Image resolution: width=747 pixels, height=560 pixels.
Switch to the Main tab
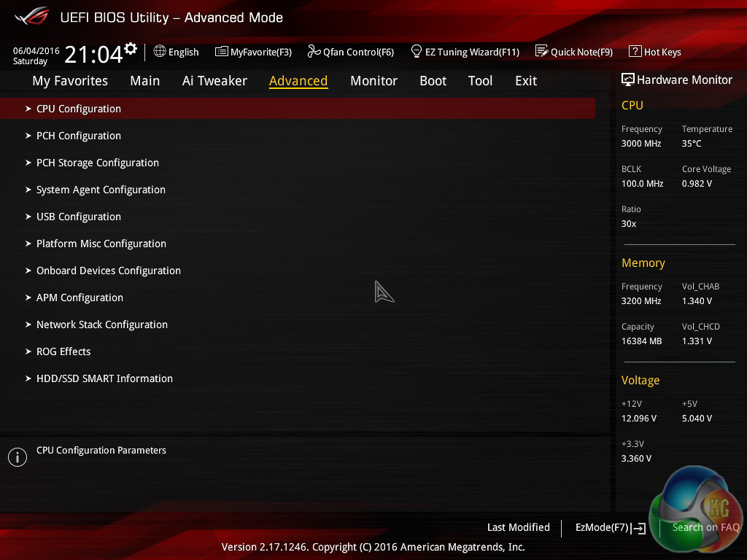click(x=145, y=81)
